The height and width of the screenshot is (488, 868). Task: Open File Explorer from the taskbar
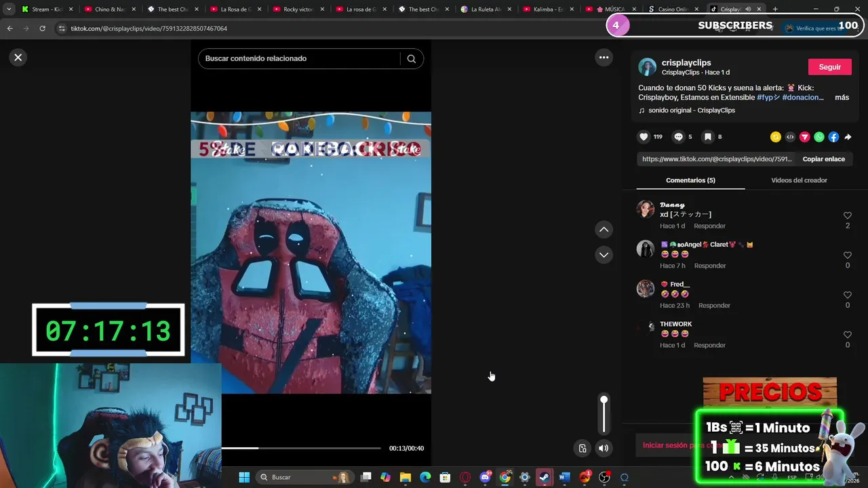click(x=406, y=477)
